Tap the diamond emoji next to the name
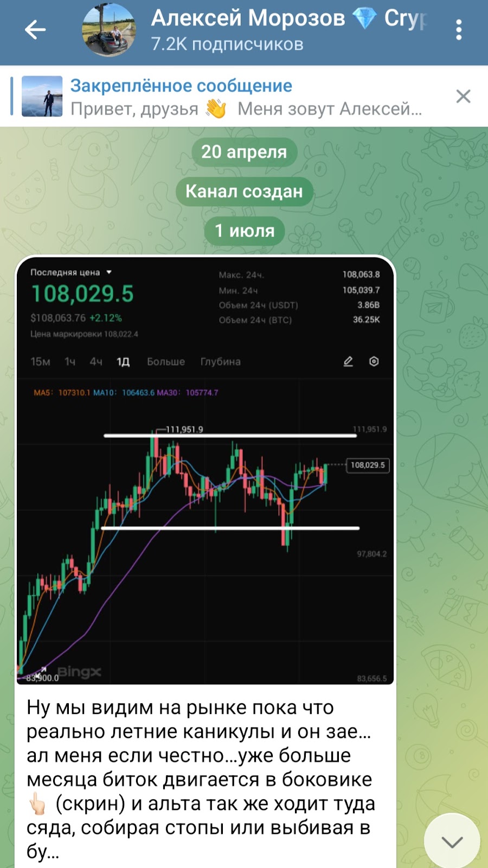The image size is (488, 868). coord(364,18)
